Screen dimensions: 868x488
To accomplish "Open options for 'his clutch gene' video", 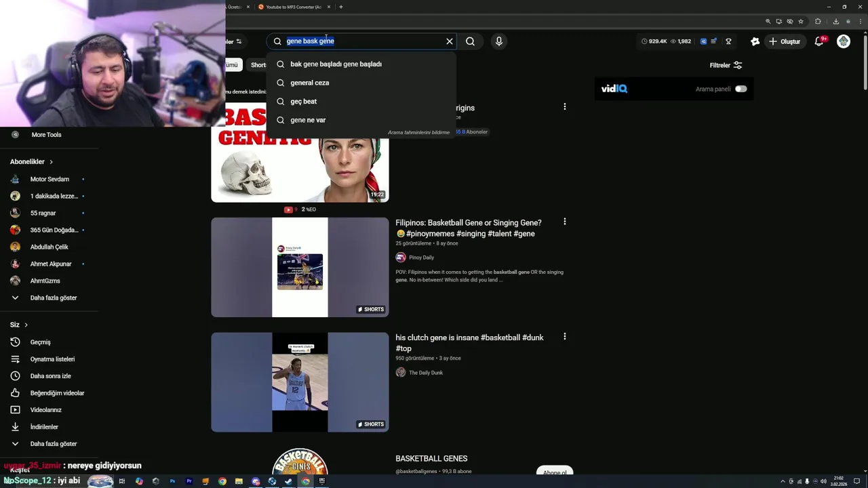I will coord(564,336).
